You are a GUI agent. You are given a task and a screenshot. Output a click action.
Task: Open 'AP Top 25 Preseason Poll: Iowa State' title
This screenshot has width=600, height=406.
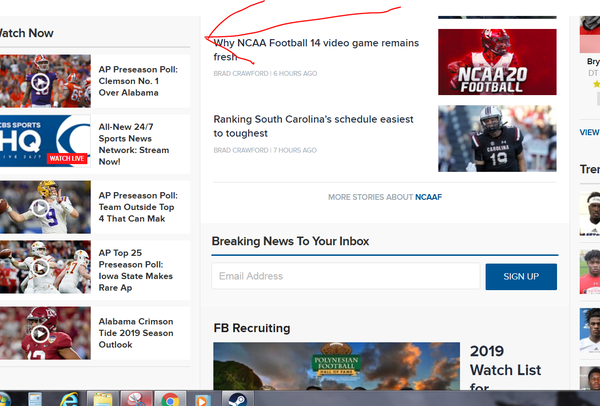pos(135,270)
